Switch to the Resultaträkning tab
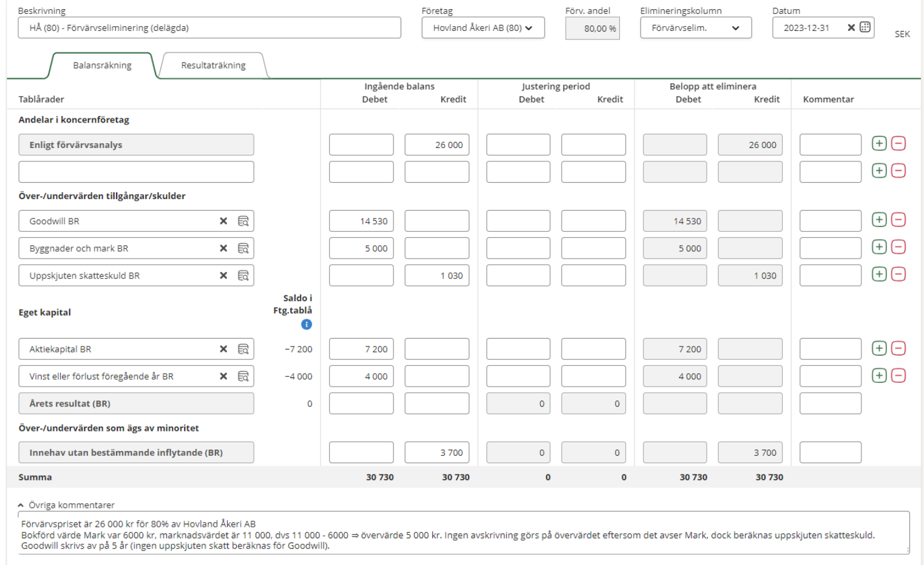 [213, 66]
